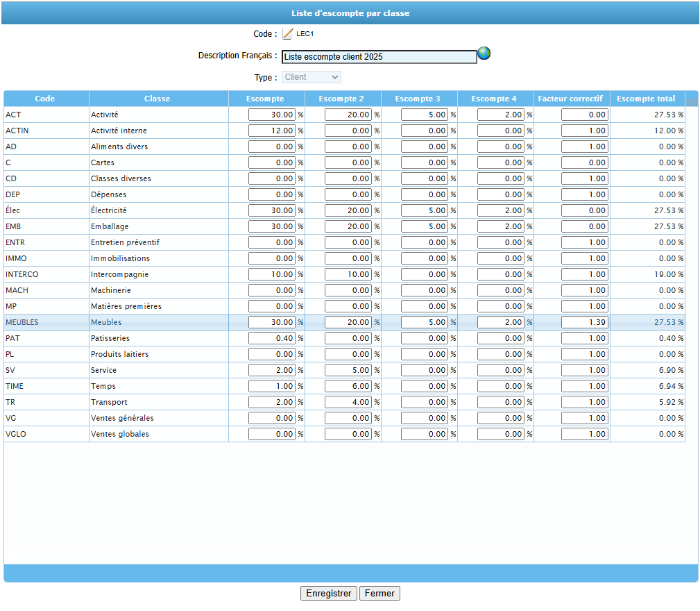Edit Escompte 3 field for AD row
The width and height of the screenshot is (700, 611).
(425, 147)
